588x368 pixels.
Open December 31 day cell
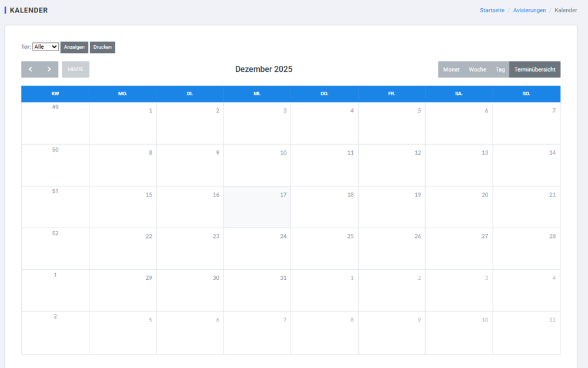(x=258, y=290)
